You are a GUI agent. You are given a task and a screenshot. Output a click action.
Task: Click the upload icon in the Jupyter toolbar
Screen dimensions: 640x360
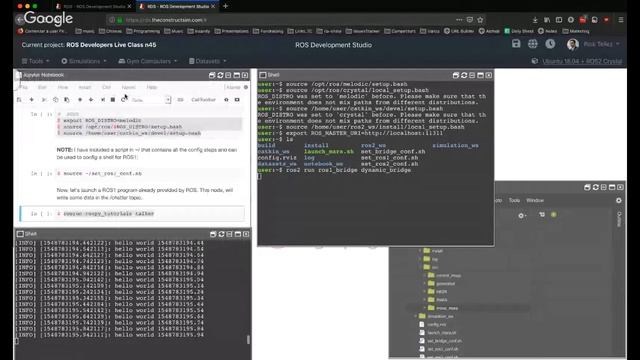(226, 100)
